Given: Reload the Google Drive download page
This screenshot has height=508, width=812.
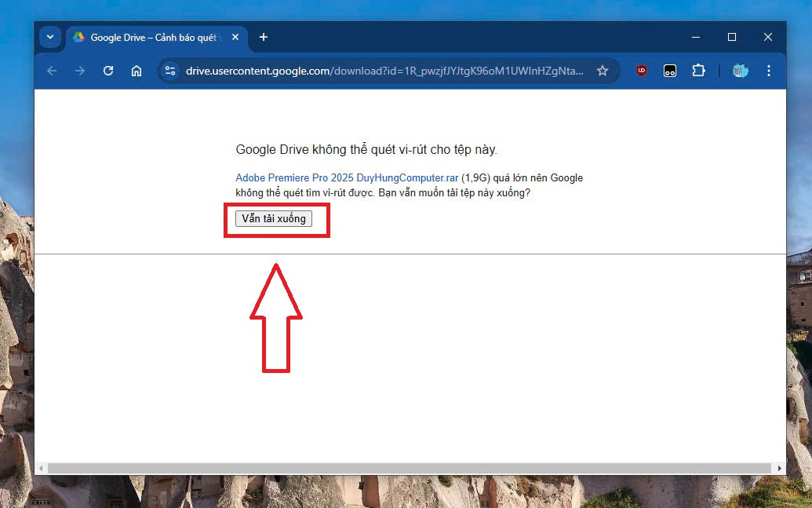Looking at the screenshot, I should click(x=108, y=71).
